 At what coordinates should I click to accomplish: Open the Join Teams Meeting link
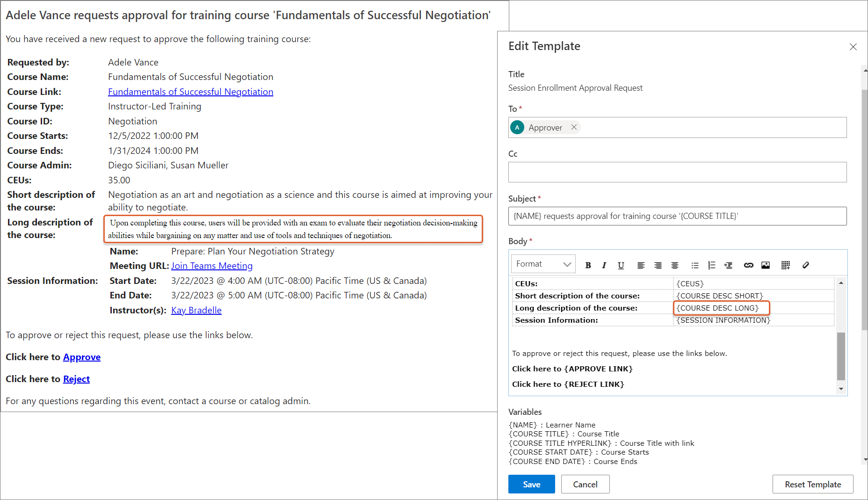pos(212,266)
